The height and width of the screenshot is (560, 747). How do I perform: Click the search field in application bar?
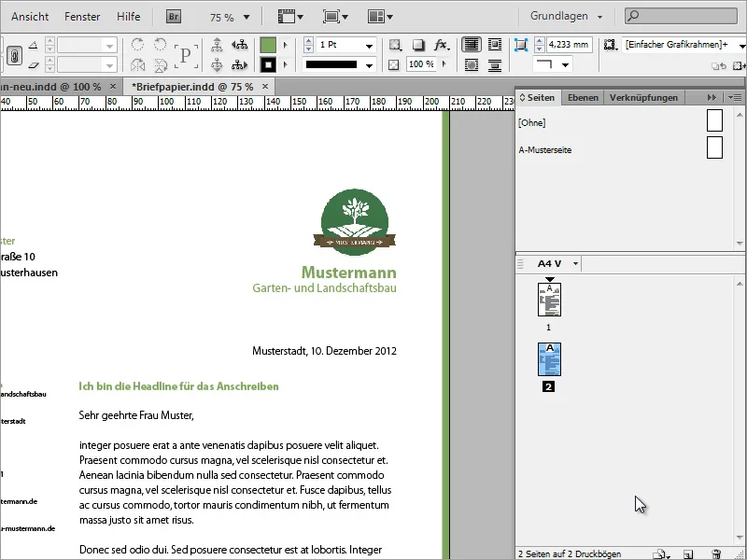coord(681,16)
